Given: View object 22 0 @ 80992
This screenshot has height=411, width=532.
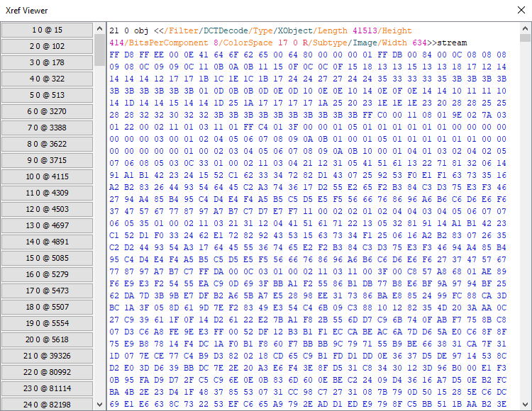Looking at the screenshot, I should point(47,372).
